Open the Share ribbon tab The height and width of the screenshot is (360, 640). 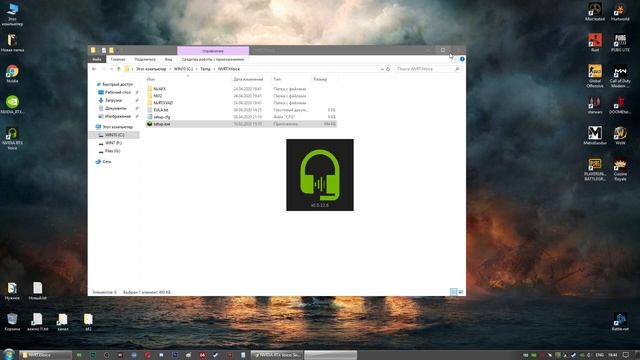145,59
